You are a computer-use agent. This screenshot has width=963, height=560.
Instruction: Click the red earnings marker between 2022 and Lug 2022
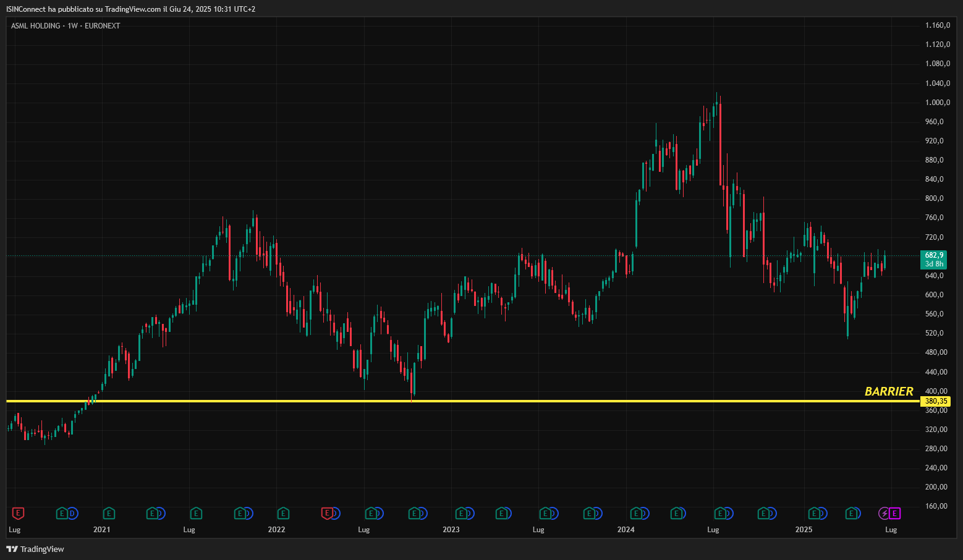pos(327,513)
